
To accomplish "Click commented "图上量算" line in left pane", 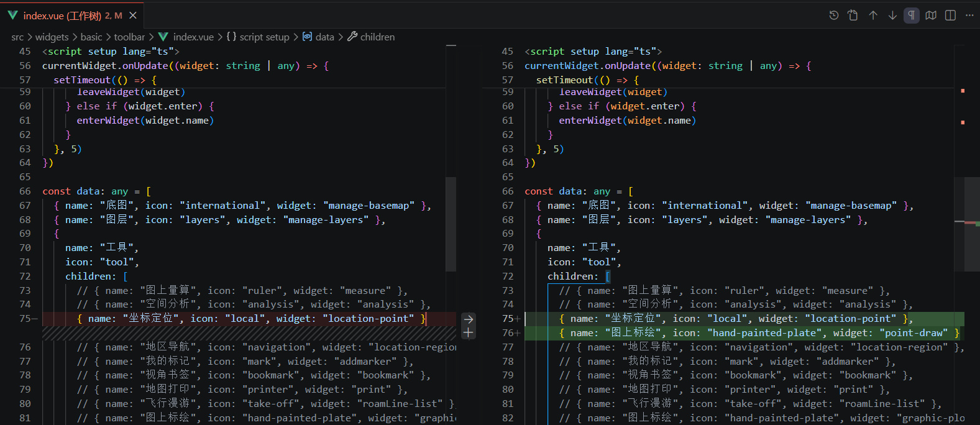I will coord(242,291).
